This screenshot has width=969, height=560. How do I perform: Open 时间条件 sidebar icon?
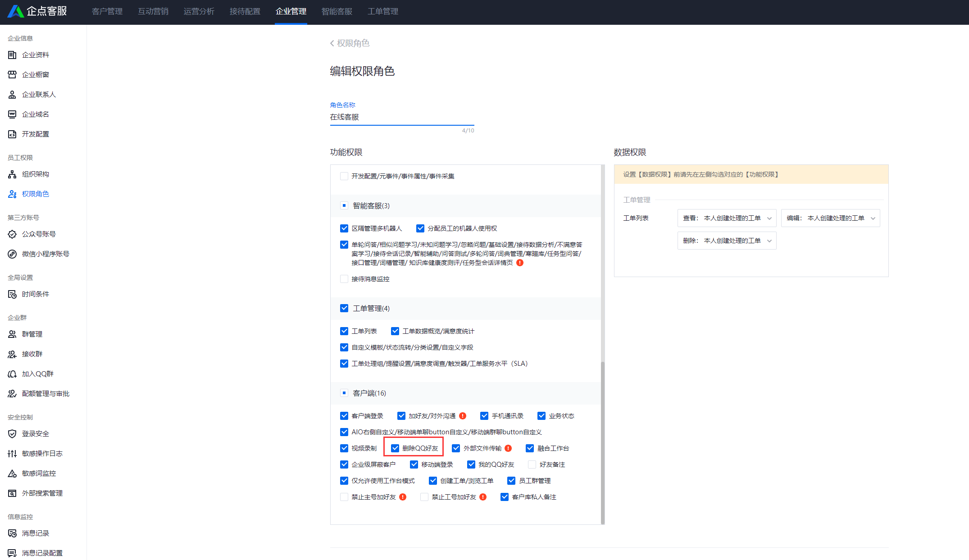[x=12, y=294]
